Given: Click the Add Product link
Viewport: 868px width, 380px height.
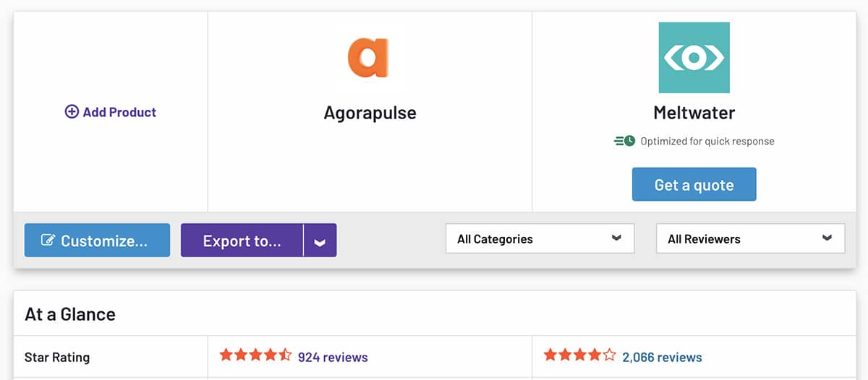Looking at the screenshot, I should tap(119, 112).
